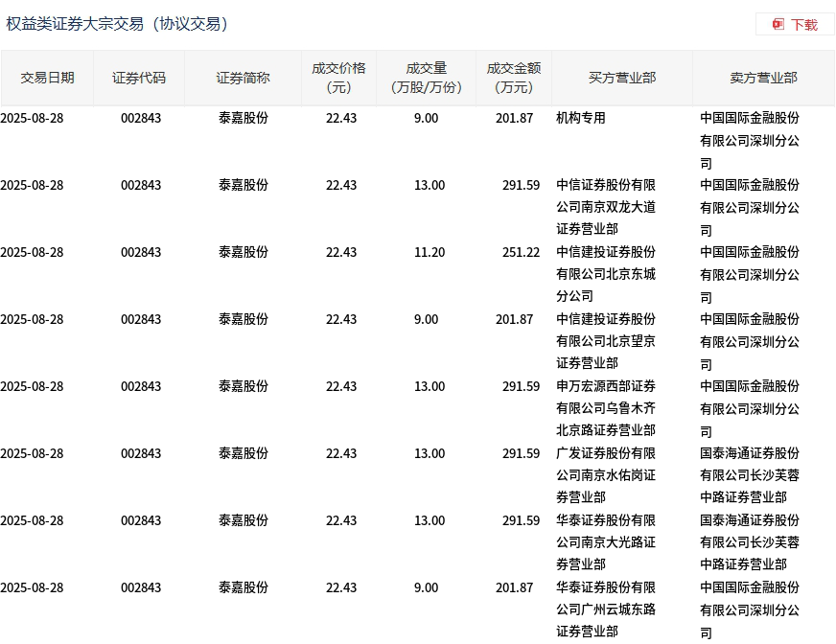The height and width of the screenshot is (644, 836).
Task: Select buyer 申万宏源西部证券乌鲁木齐北京路营业部
Action: (606, 408)
